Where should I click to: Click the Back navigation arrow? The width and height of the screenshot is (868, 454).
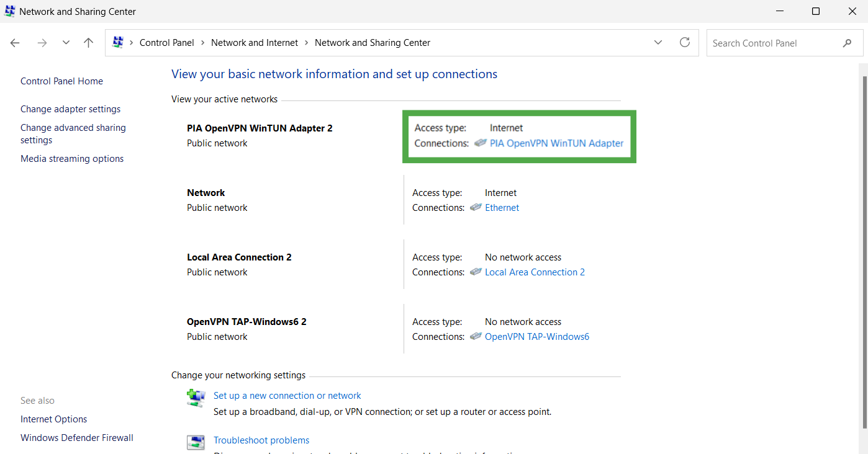click(x=15, y=43)
